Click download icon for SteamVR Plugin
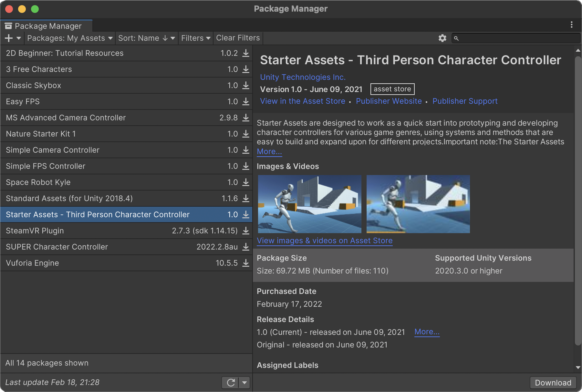This screenshot has width=582, height=392. pos(246,231)
